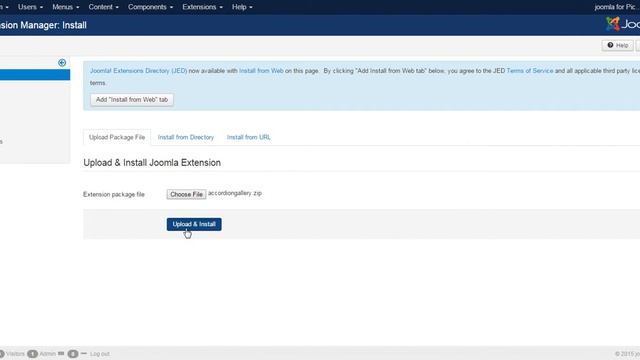Open the Users menu
Image resolution: width=640 pixels, height=360 pixels.
pyautogui.click(x=30, y=7)
